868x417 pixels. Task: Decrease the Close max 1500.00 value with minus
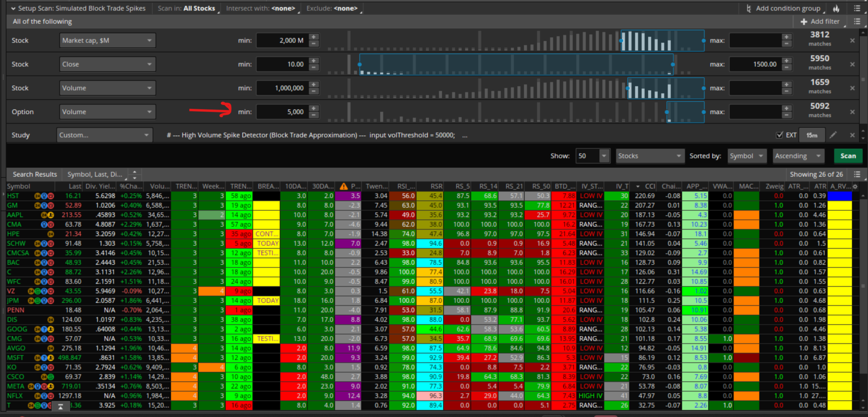tap(787, 68)
